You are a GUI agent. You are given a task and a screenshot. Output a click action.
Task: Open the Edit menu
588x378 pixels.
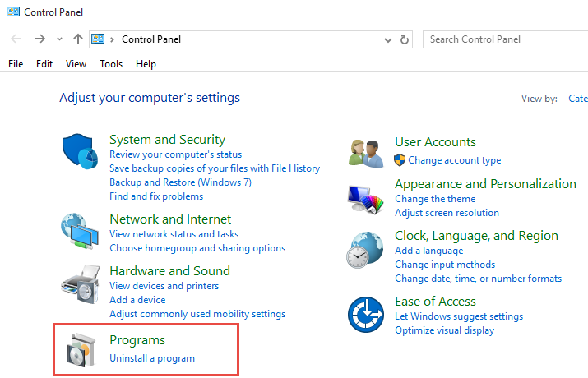44,64
